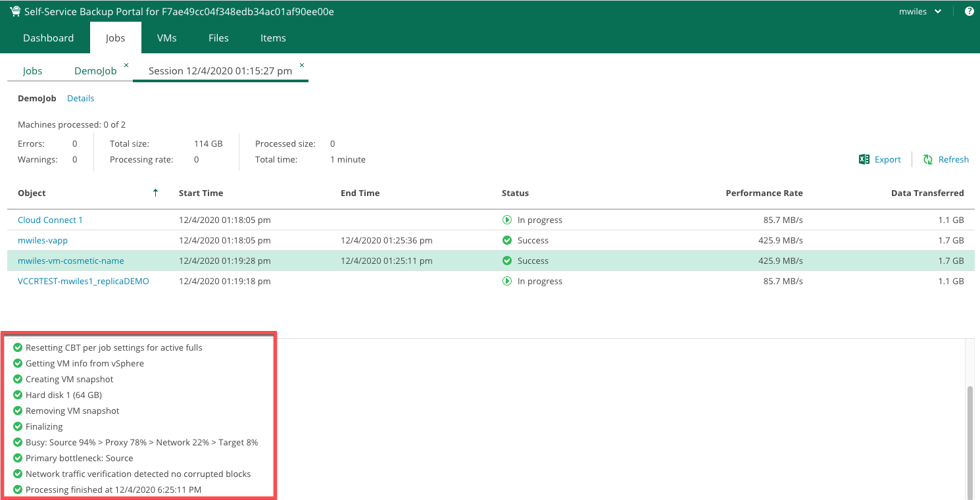Click checkmark icon beside Primary bottleneck: Source
The height and width of the screenshot is (500, 980).
coord(18,458)
